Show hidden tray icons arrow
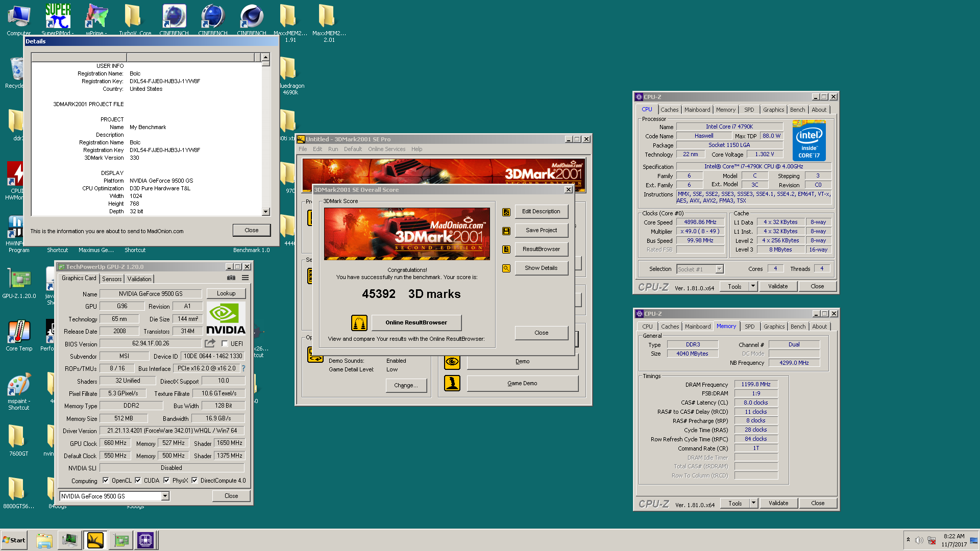 point(908,540)
